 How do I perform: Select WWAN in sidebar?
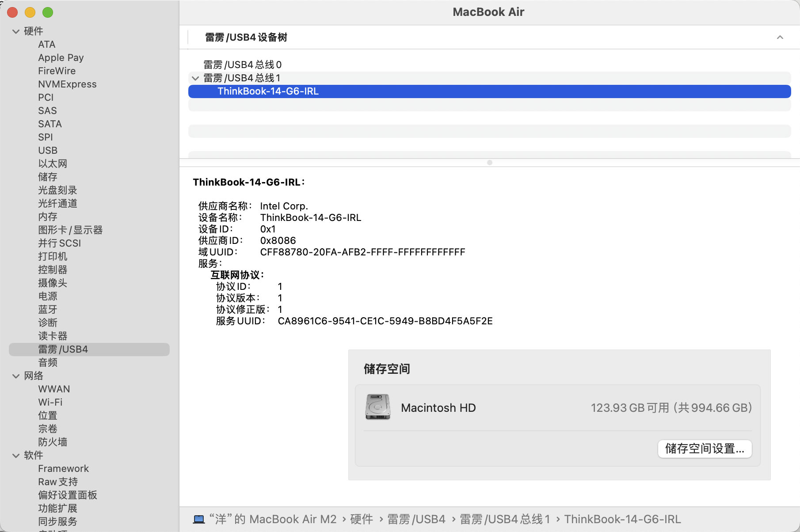(54, 389)
